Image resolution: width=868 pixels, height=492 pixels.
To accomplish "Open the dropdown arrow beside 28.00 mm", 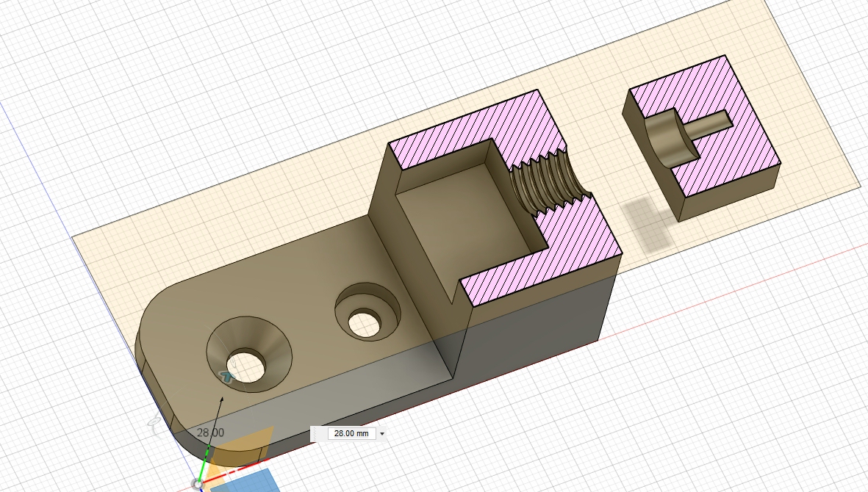I will click(x=382, y=434).
